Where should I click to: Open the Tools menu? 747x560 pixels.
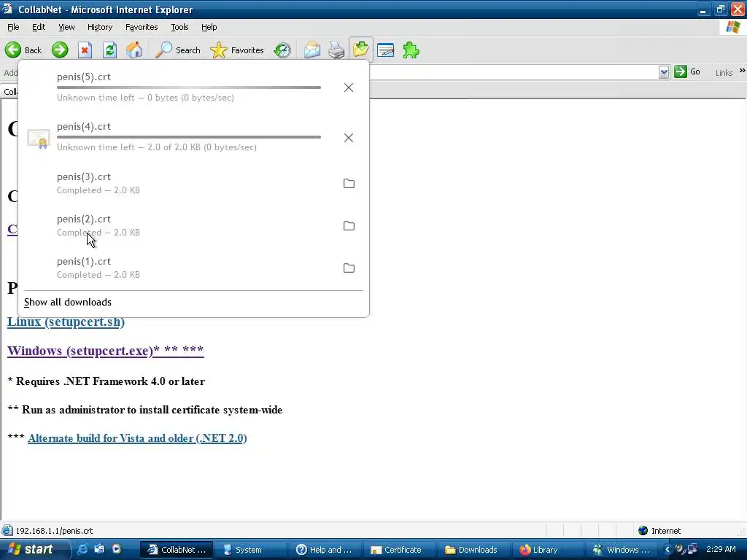[x=179, y=27]
